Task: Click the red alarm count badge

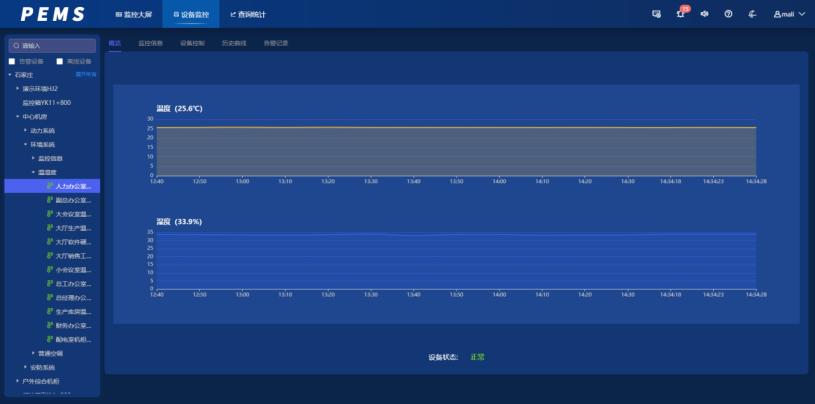Action: click(686, 8)
